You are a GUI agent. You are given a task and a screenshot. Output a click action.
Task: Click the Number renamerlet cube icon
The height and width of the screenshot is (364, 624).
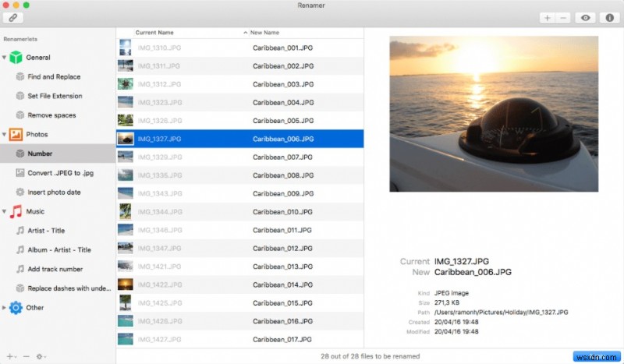coord(20,154)
